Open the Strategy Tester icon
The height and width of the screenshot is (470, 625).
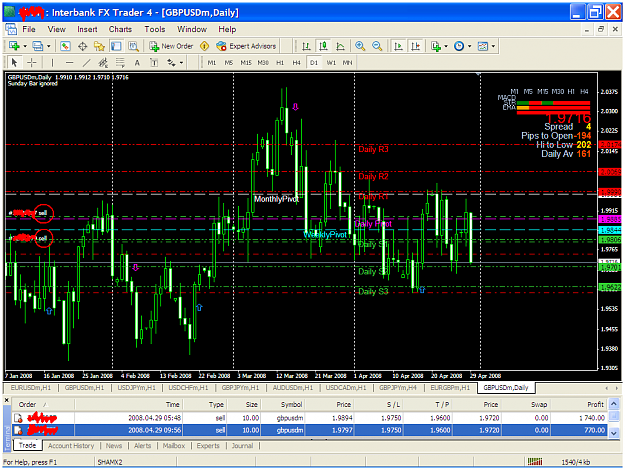[x=133, y=46]
